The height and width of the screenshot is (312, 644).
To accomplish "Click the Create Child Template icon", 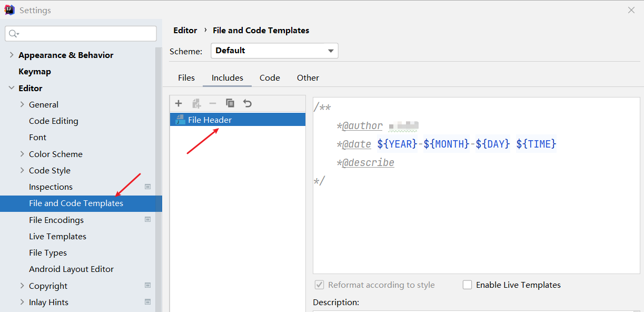I will [196, 103].
